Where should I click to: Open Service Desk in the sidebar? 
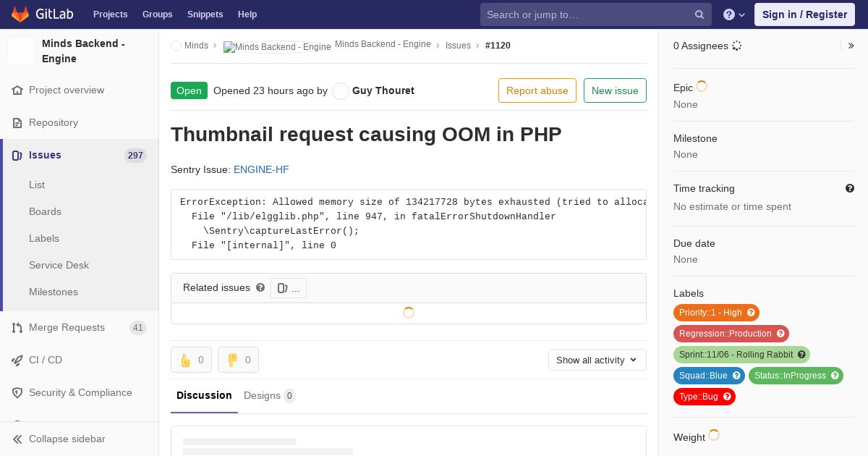tap(59, 265)
